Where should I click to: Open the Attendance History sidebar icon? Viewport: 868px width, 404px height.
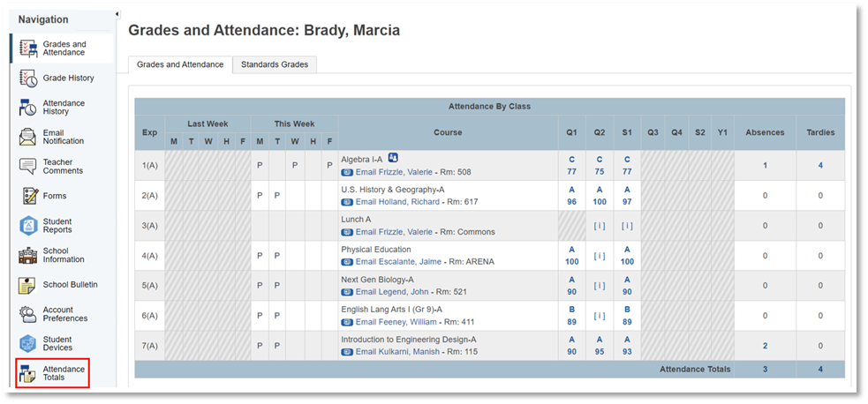pos(28,108)
